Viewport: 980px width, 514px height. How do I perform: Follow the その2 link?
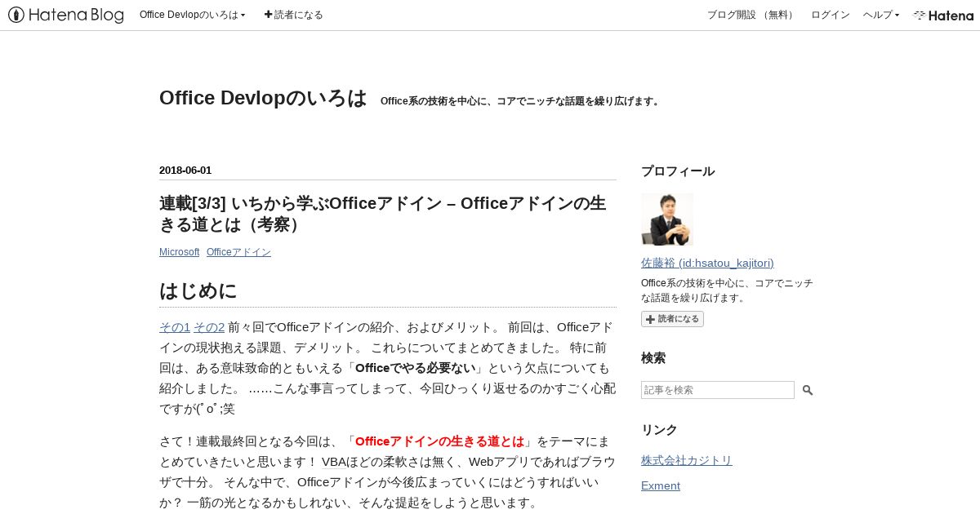click(x=209, y=327)
